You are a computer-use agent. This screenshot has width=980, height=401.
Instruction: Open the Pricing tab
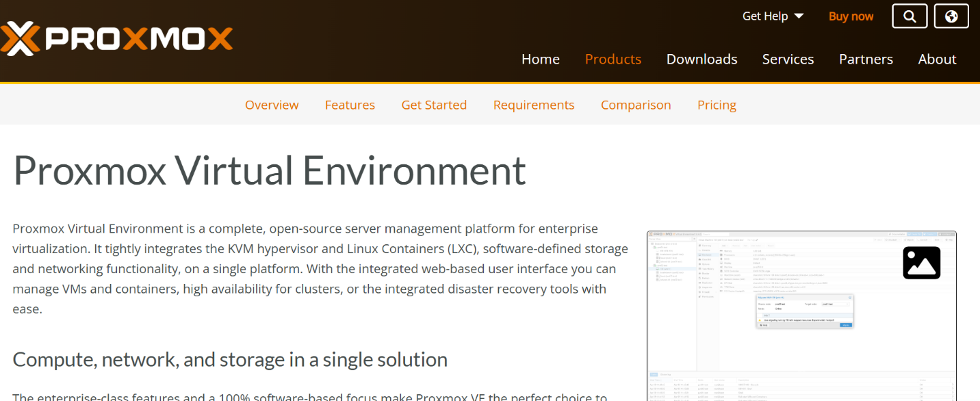(x=717, y=105)
